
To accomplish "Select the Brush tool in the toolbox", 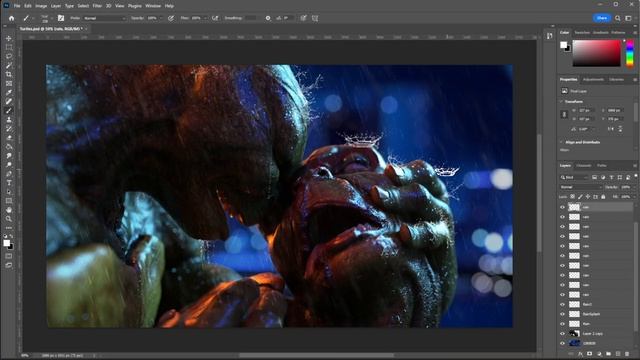I will 9,111.
